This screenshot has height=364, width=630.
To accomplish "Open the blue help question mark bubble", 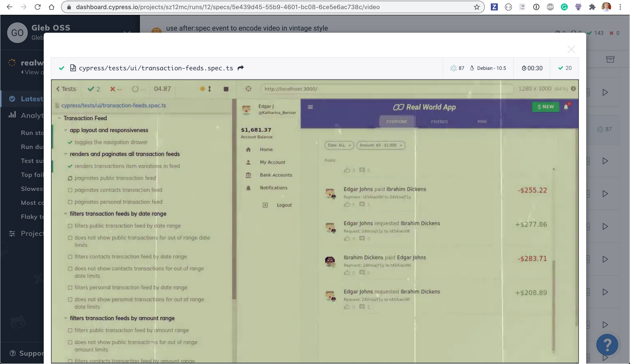I will pos(607,344).
